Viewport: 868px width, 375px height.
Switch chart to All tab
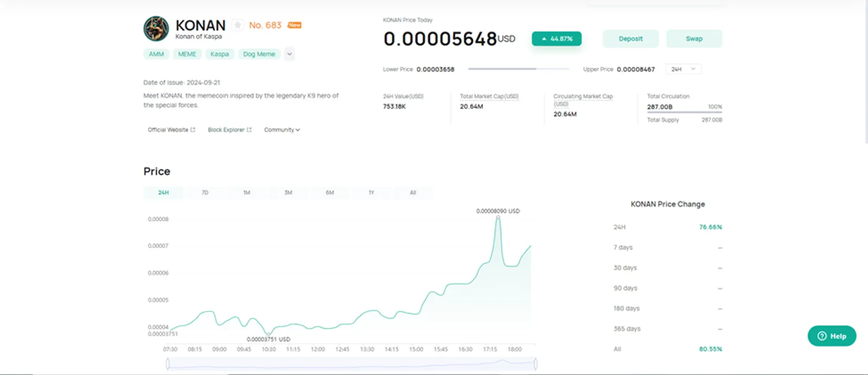click(x=413, y=193)
